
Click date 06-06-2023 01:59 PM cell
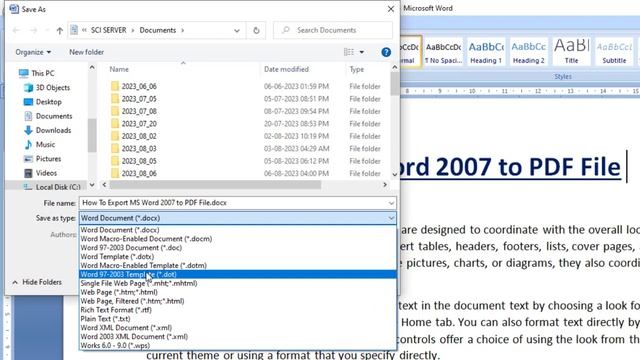click(296, 86)
